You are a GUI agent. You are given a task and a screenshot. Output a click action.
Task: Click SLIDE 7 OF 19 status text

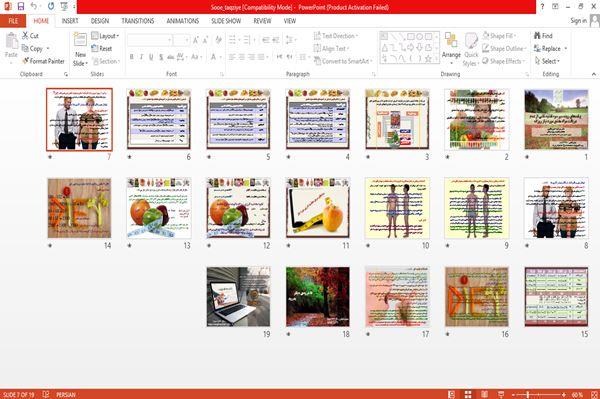[x=18, y=394]
